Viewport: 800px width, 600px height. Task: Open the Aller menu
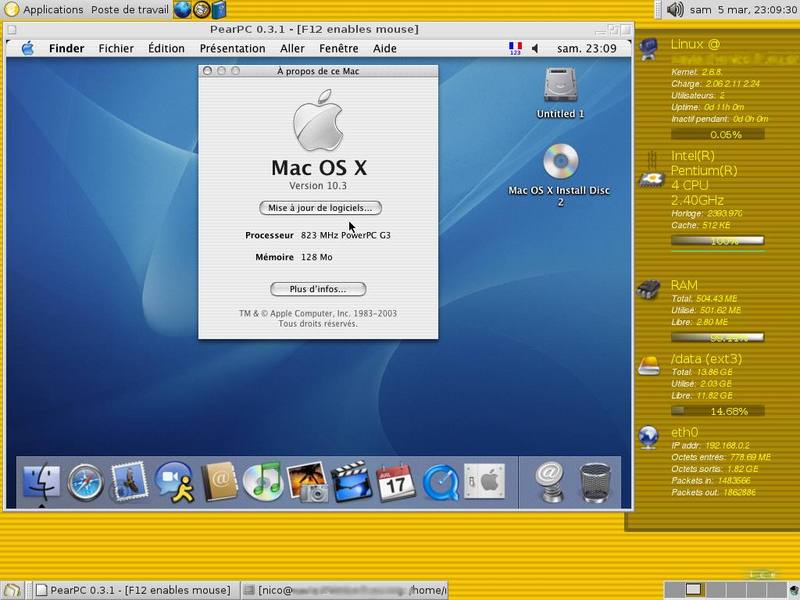pyautogui.click(x=292, y=48)
